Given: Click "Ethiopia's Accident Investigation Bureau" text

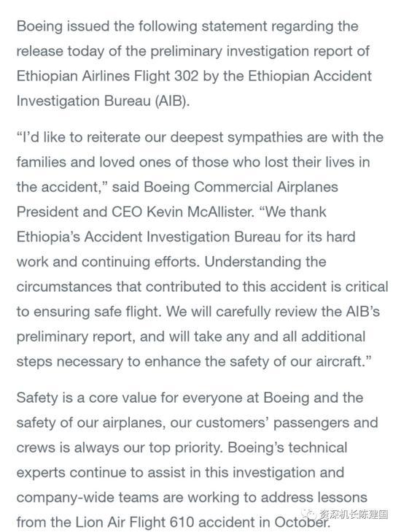Looking at the screenshot, I should pos(149,237).
